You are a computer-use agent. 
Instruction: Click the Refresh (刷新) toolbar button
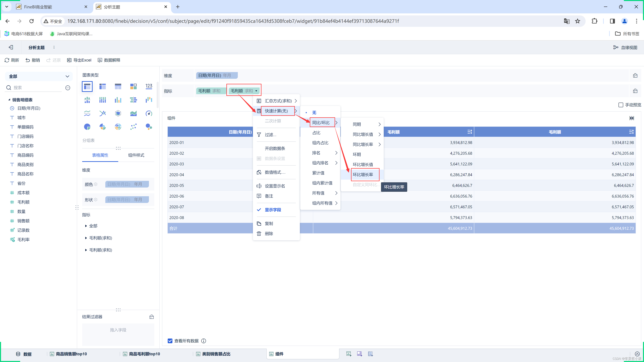pyautogui.click(x=12, y=60)
